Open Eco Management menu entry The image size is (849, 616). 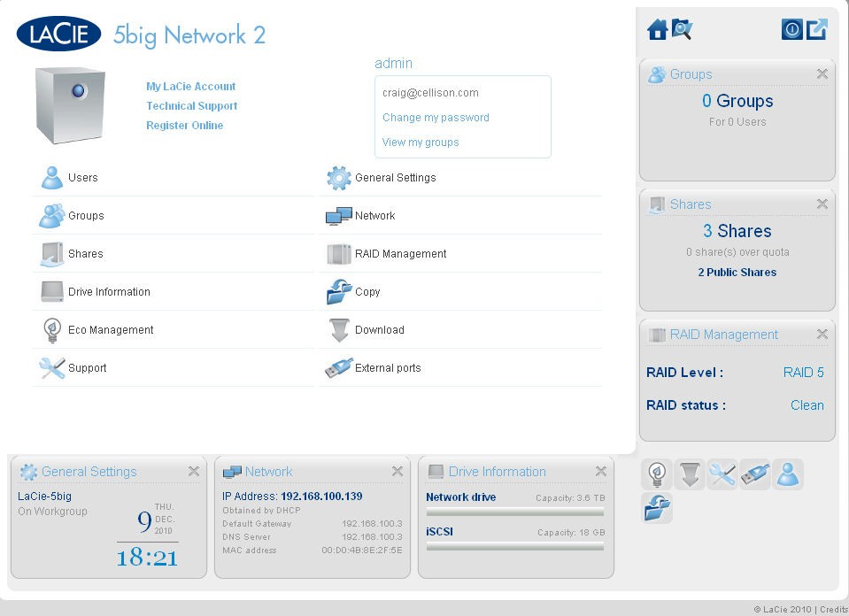[x=111, y=329]
